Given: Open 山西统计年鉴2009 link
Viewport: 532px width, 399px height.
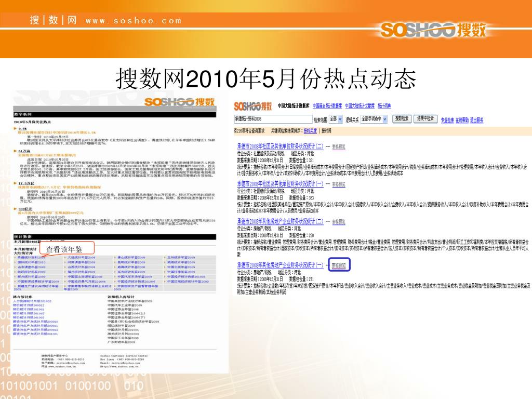Looking at the screenshot, I should [81, 267].
